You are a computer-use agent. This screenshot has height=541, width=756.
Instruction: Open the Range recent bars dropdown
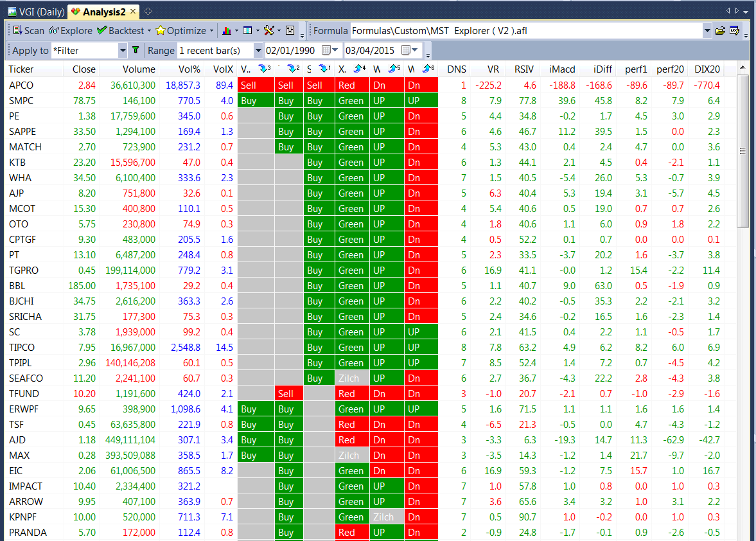[x=258, y=50]
